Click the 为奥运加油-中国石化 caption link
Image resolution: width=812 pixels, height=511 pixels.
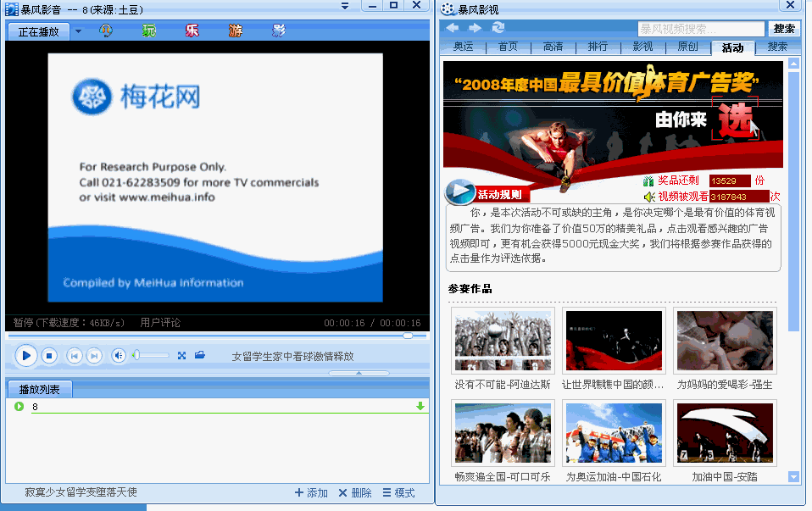click(x=614, y=477)
